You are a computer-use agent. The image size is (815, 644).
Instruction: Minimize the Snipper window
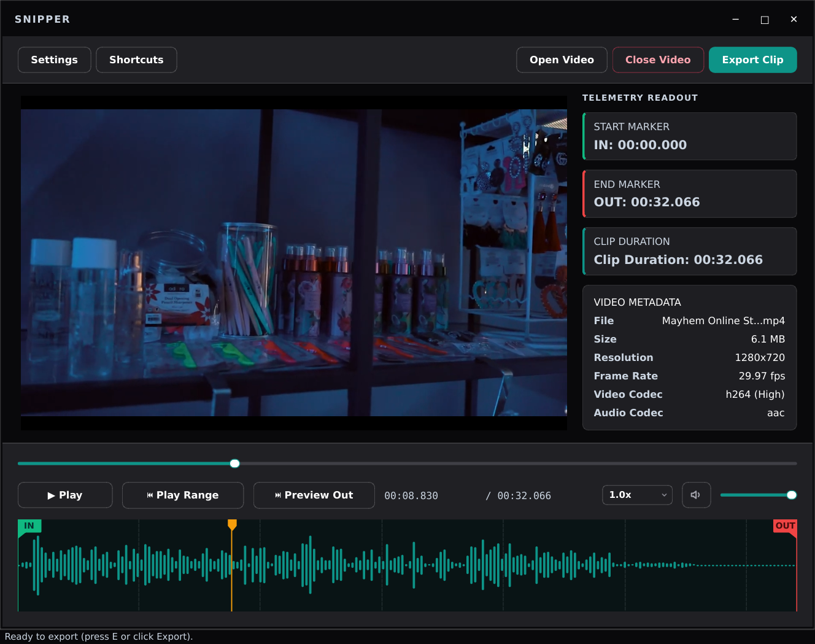click(x=735, y=20)
